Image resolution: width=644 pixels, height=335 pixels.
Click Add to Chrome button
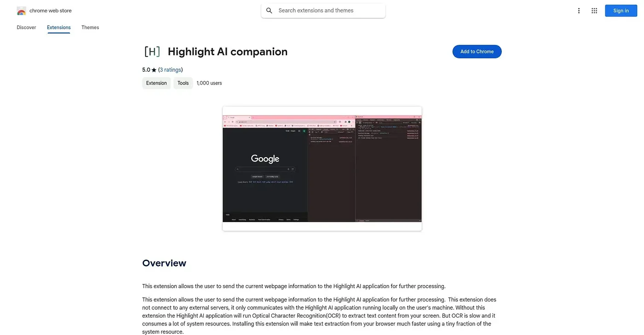coord(477,51)
